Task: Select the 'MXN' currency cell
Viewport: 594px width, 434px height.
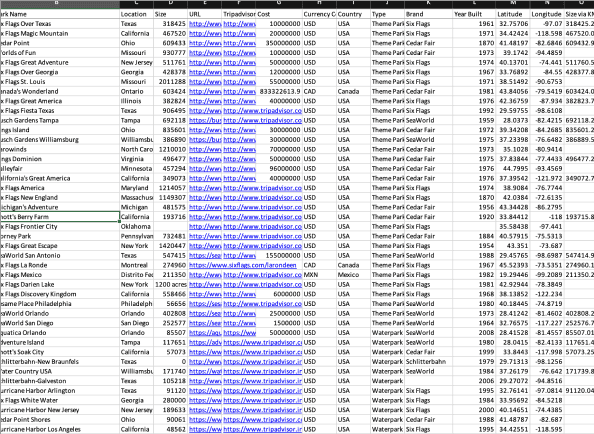Action: click(x=319, y=275)
